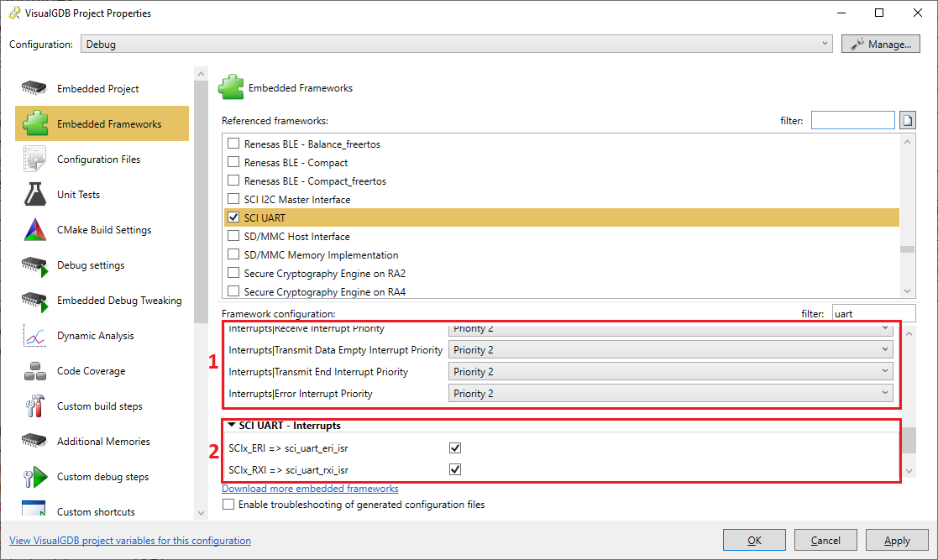
Task: Toggle the SCIx_ERI sci_uart_eri_isr checkbox
Action: pyautogui.click(x=455, y=447)
